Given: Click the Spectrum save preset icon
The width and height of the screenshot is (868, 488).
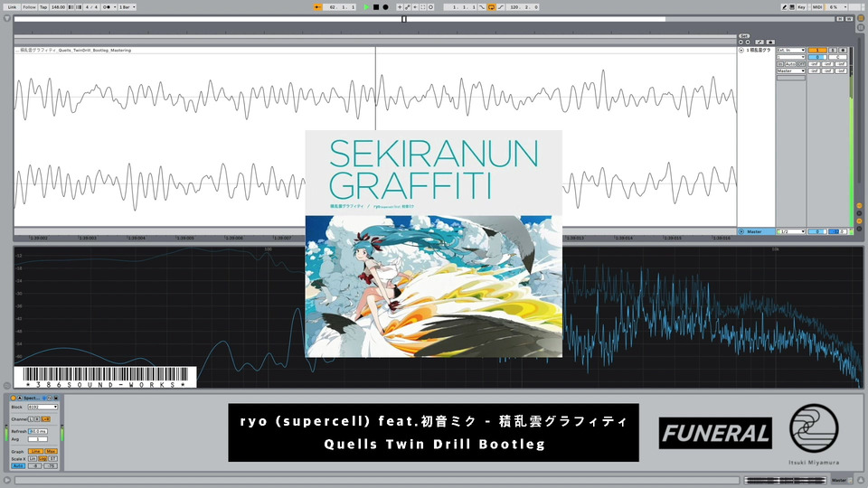Looking at the screenshot, I should coord(56,399).
